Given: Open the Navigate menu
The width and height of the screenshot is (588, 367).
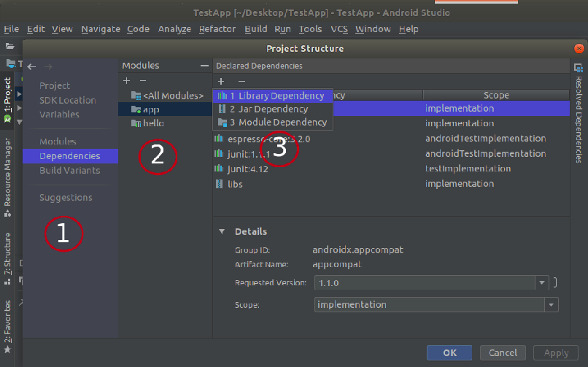Looking at the screenshot, I should (101, 29).
